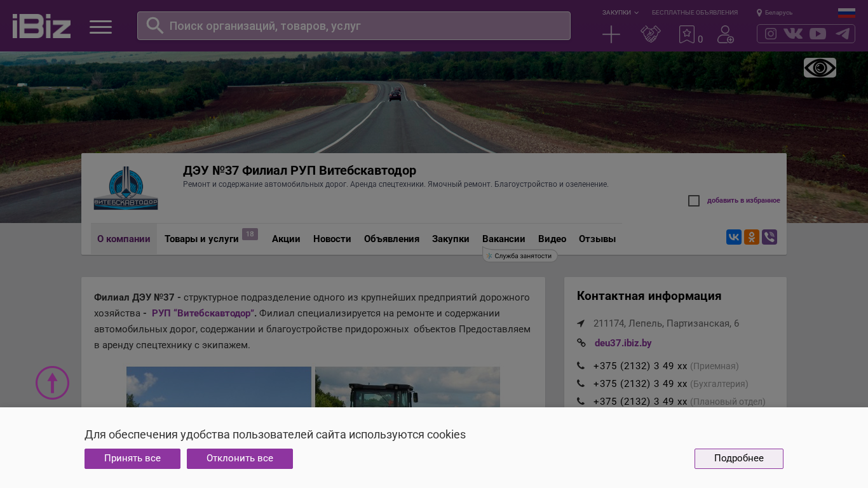Click the tractor photo thumbnail
This screenshot has height=488, width=868.
(x=407, y=387)
